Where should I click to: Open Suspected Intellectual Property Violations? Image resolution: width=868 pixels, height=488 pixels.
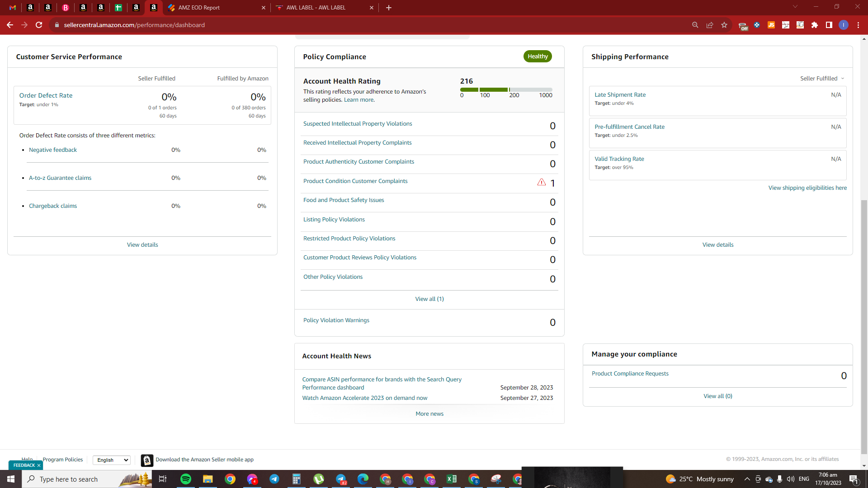358,124
